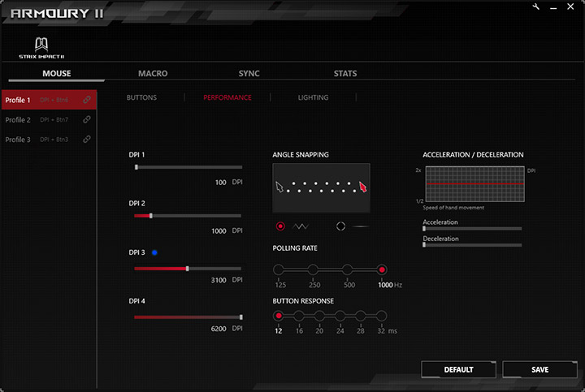Open settings via the wrench icon
The height and width of the screenshot is (392, 585).
536,6
